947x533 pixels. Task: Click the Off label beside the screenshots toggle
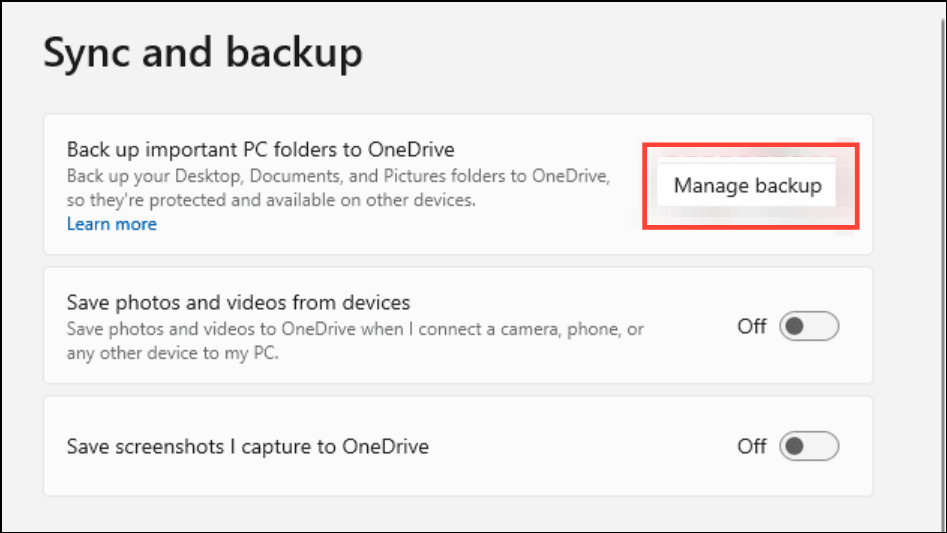pos(752,446)
